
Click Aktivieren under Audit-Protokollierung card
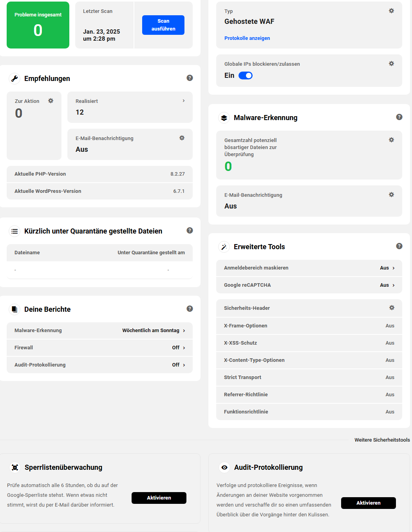tap(369, 503)
